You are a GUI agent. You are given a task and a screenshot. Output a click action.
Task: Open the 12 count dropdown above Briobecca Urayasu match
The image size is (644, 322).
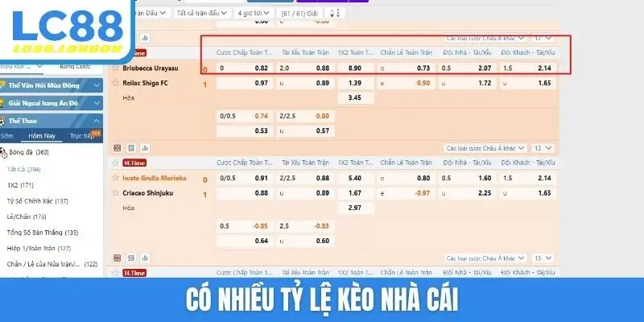pos(543,38)
